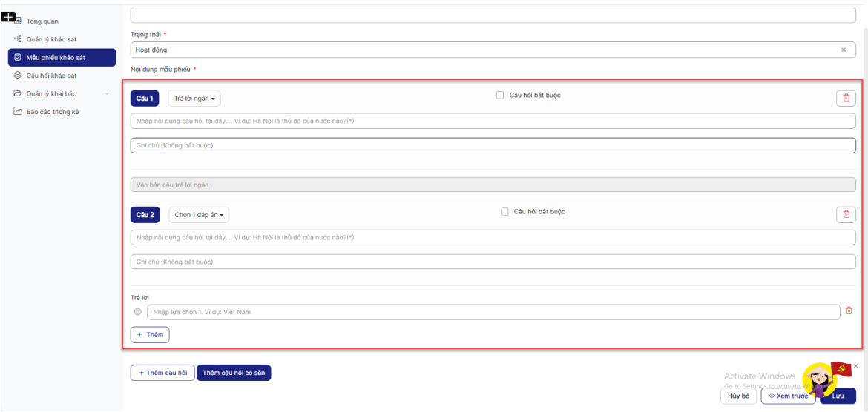Delete question Câu 2 with trash icon
This screenshot has width=868, height=412.
click(845, 214)
